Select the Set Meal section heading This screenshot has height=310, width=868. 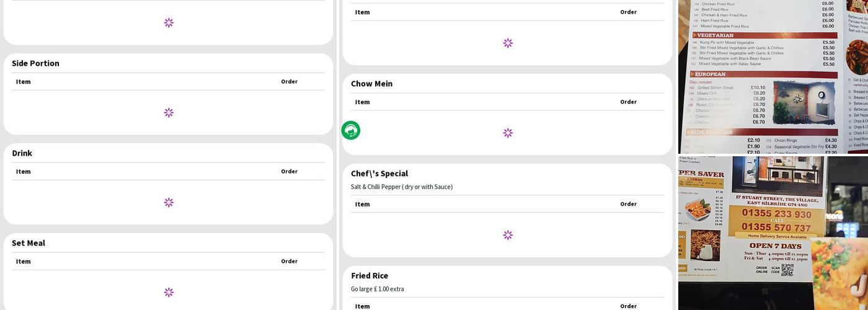29,243
